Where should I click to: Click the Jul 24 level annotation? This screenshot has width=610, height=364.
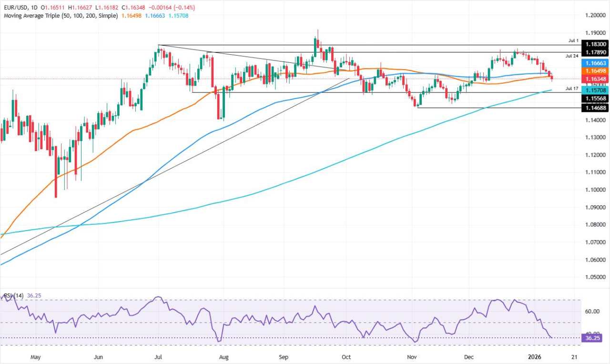(572, 56)
